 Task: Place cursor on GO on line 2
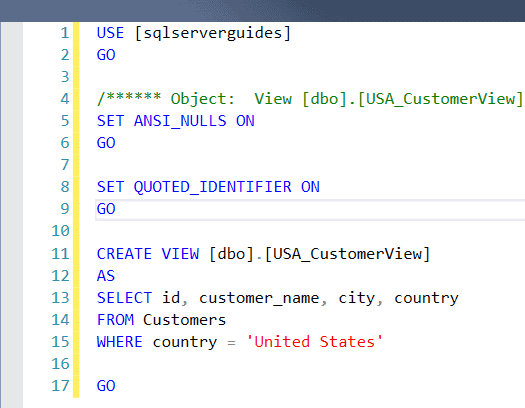(x=106, y=55)
